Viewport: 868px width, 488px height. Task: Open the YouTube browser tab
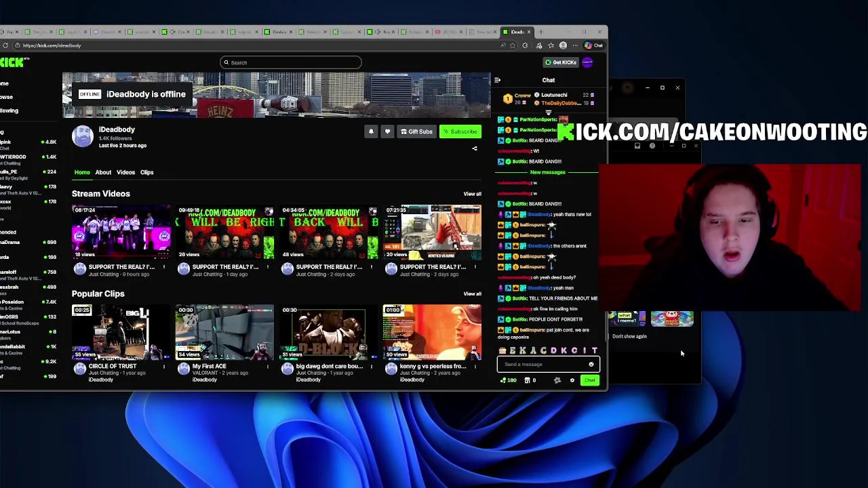450,32
